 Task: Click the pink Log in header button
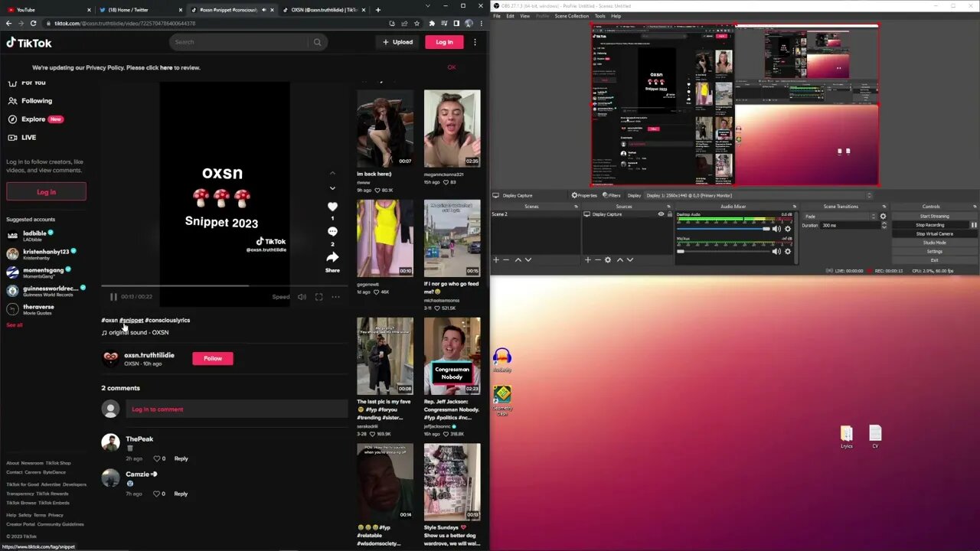pos(444,42)
